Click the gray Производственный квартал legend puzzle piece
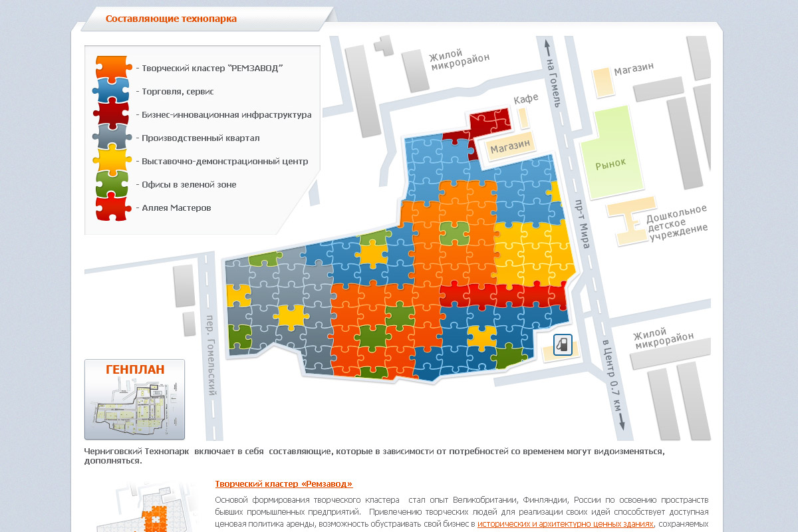The height and width of the screenshot is (532, 798). (x=112, y=138)
